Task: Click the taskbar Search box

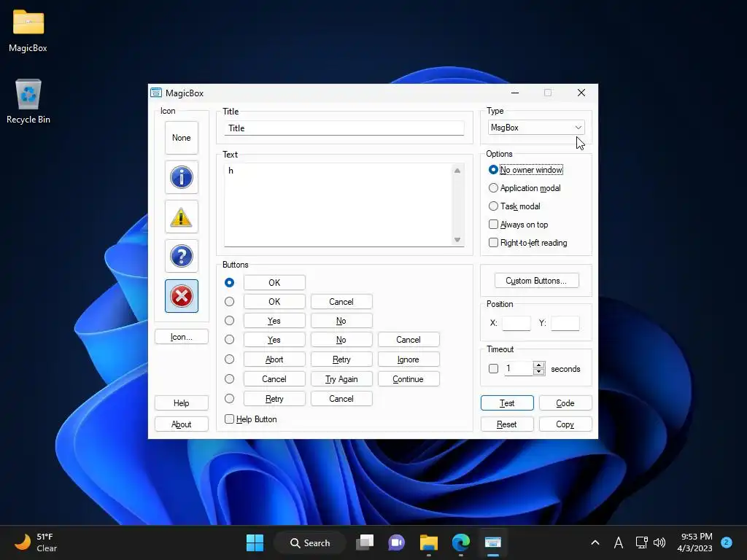Action: pos(310,542)
